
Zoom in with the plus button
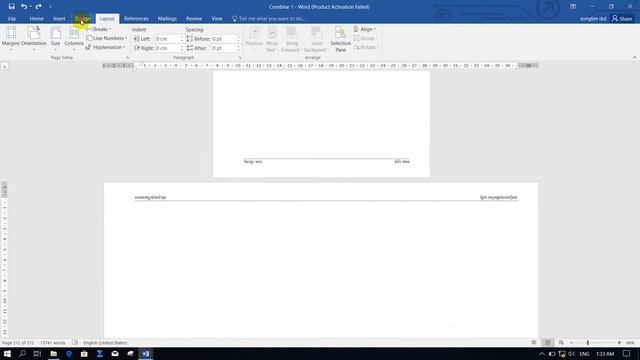(x=620, y=343)
